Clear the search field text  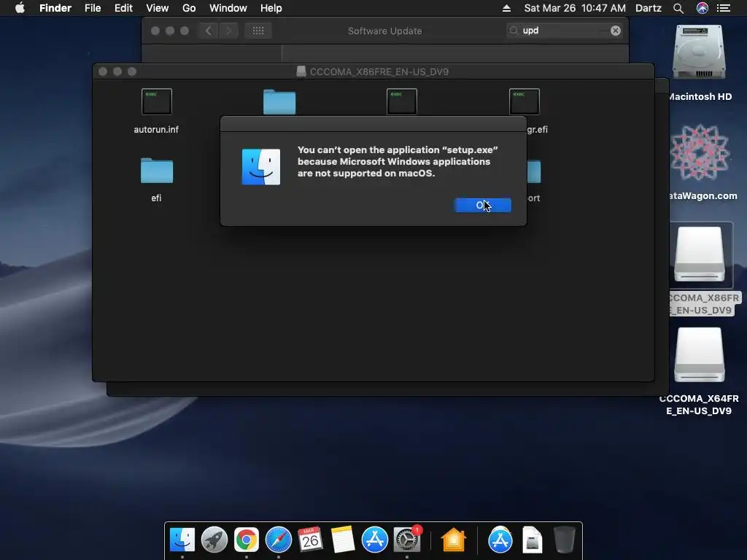point(616,31)
